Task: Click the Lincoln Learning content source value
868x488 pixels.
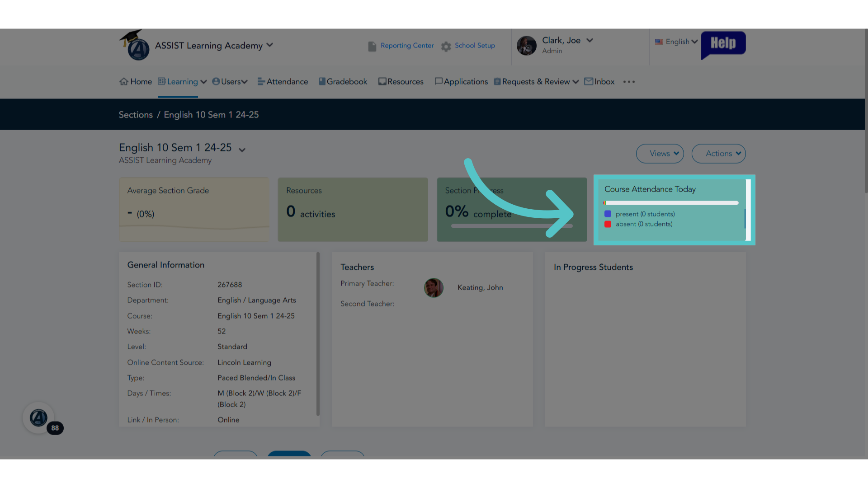Action: [x=244, y=362]
